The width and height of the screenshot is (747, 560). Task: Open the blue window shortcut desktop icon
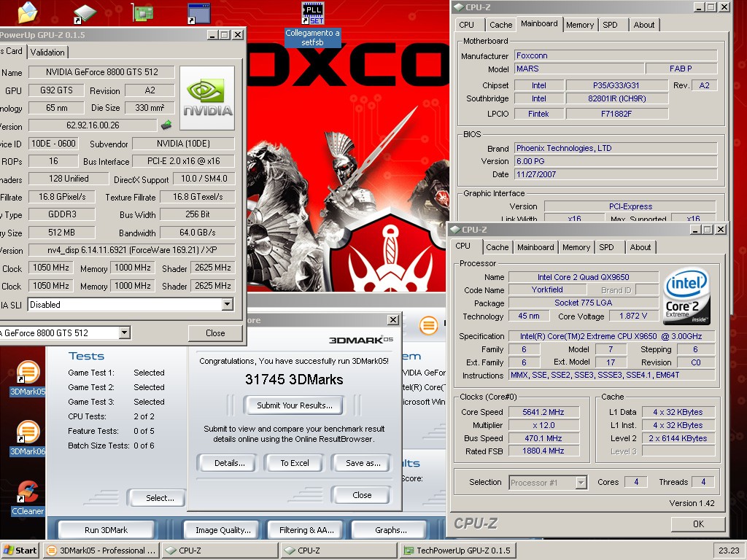click(198, 13)
